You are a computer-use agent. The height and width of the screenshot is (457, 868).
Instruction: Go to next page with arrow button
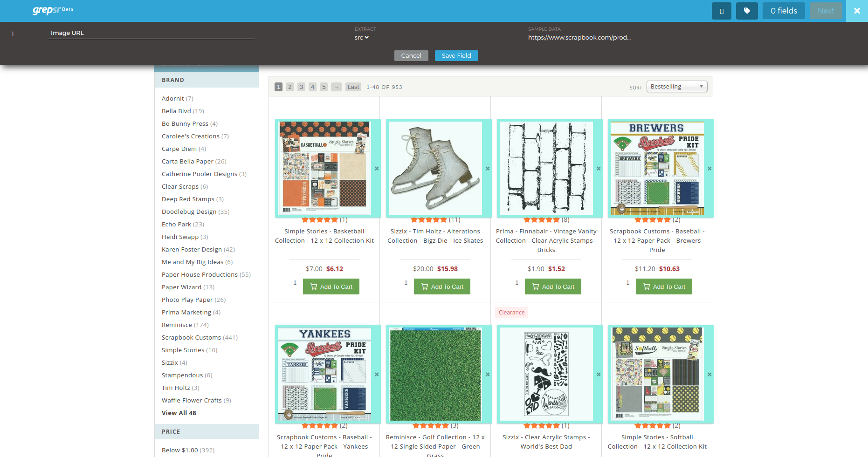click(337, 87)
